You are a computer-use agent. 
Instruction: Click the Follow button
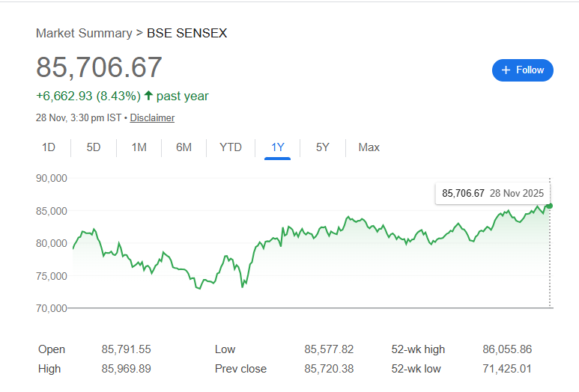pyautogui.click(x=522, y=70)
